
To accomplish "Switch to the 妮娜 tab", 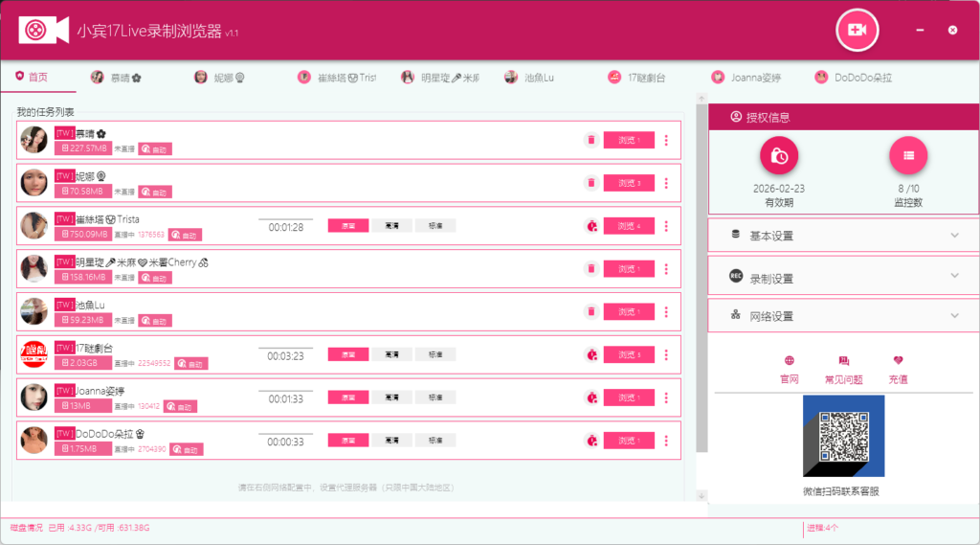I will 219,78.
